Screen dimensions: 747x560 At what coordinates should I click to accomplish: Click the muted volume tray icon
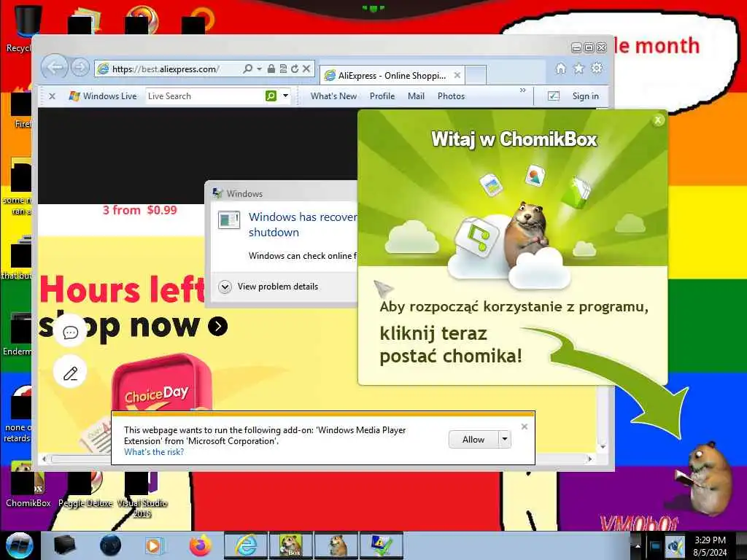675,546
